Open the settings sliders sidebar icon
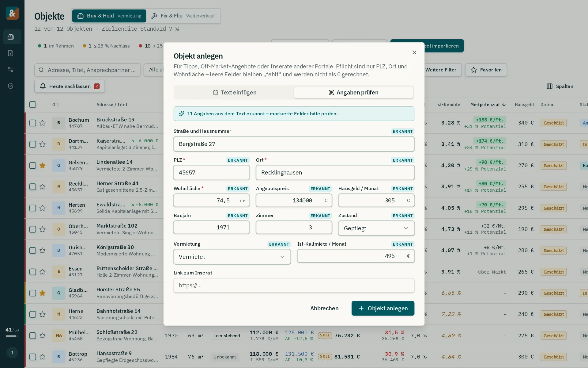 11,70
